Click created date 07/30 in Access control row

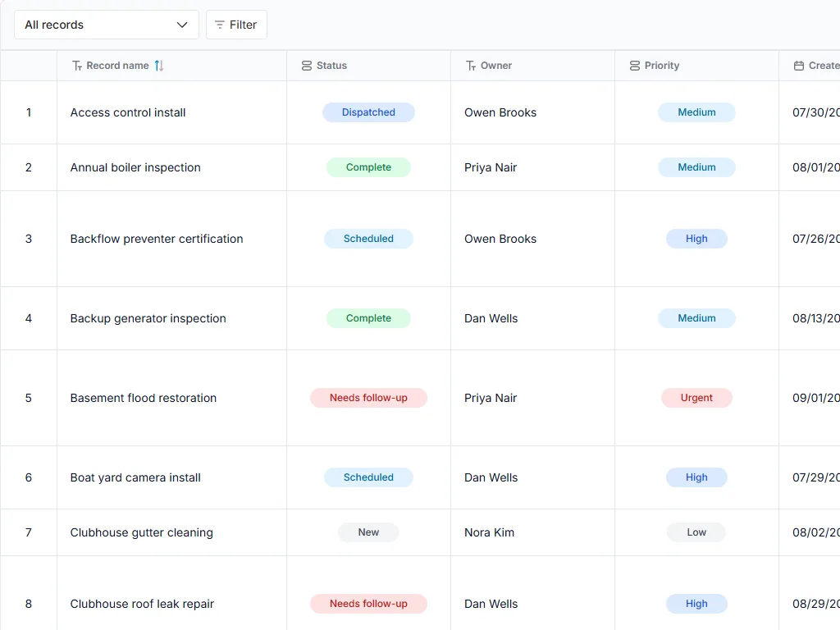(x=816, y=112)
